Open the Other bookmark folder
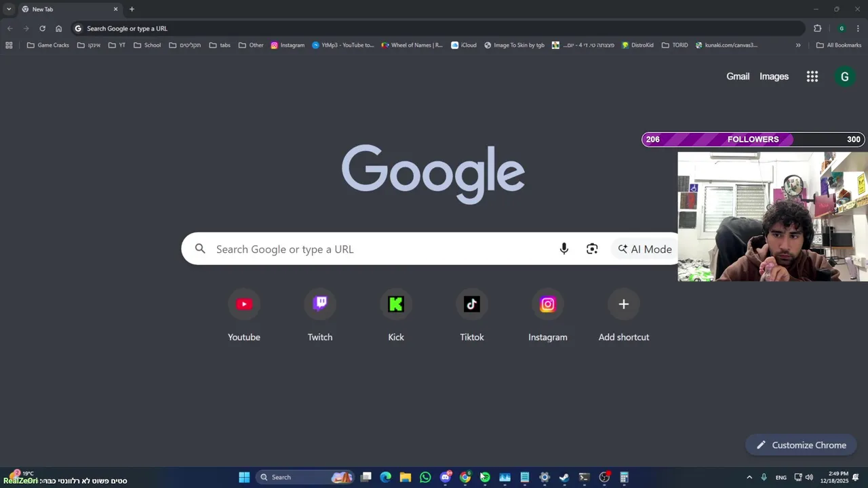The height and width of the screenshot is (488, 868). 251,45
